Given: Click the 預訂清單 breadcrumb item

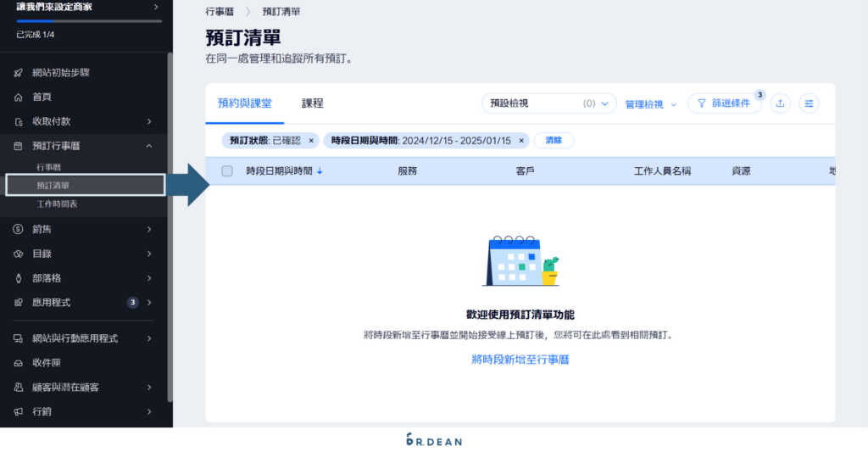Looking at the screenshot, I should point(281,12).
